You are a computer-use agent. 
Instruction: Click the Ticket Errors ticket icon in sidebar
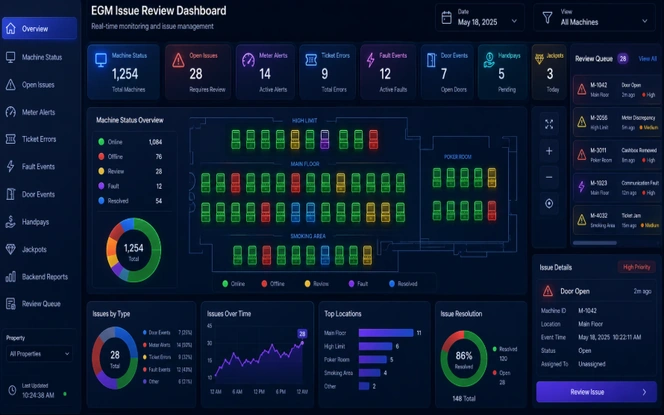11,139
